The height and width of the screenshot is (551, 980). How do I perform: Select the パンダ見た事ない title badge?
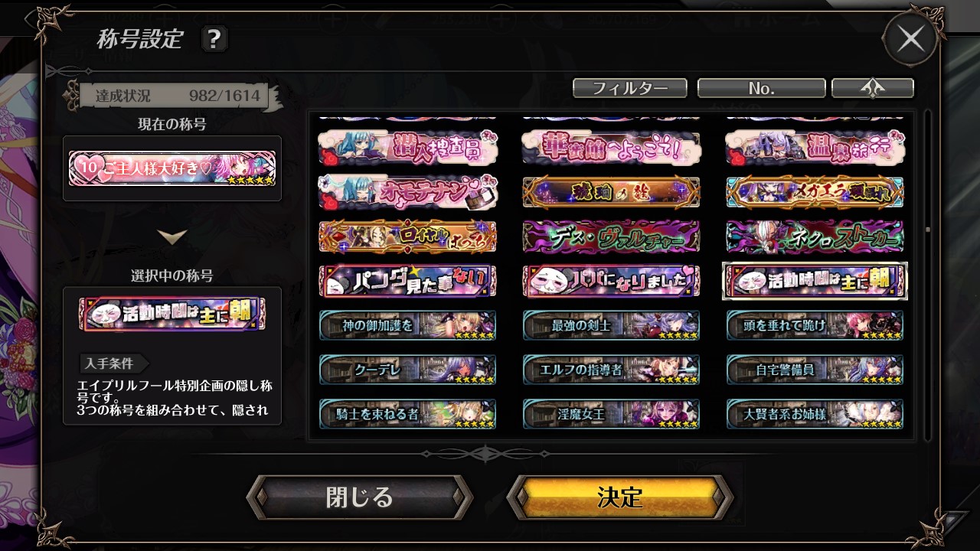click(x=407, y=282)
